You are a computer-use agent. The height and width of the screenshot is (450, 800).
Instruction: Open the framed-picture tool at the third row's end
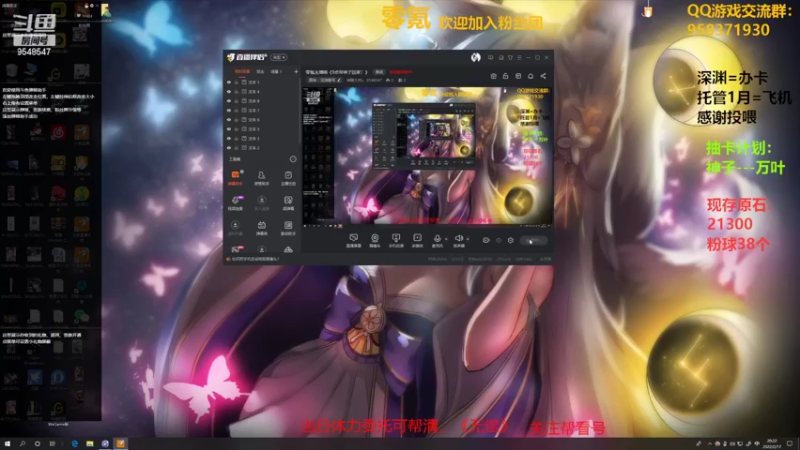(288, 227)
